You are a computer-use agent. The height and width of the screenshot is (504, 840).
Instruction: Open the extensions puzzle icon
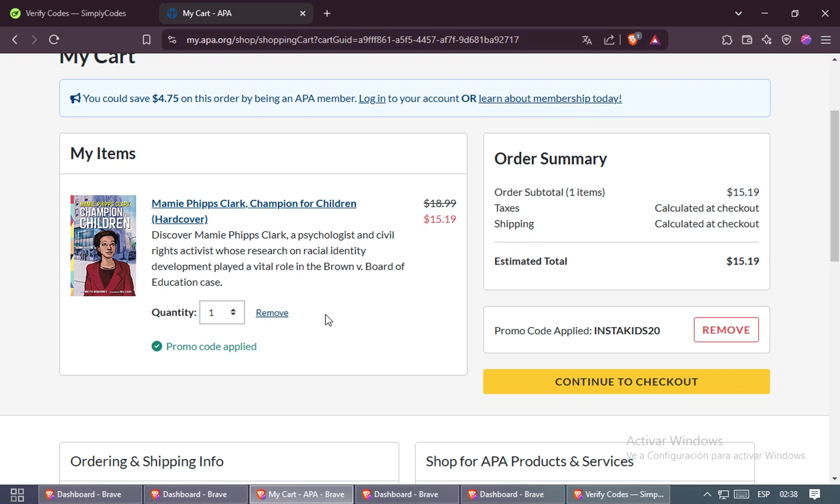(x=727, y=40)
